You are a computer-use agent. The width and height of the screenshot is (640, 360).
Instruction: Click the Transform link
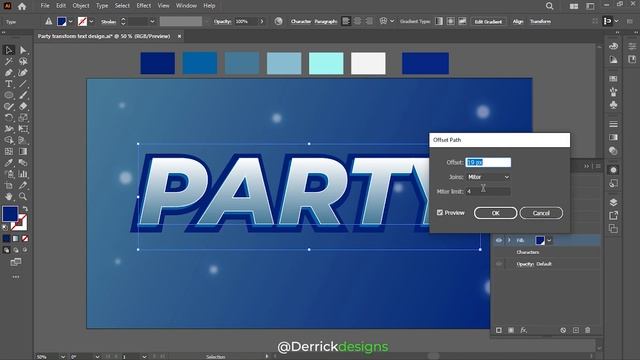pos(540,22)
